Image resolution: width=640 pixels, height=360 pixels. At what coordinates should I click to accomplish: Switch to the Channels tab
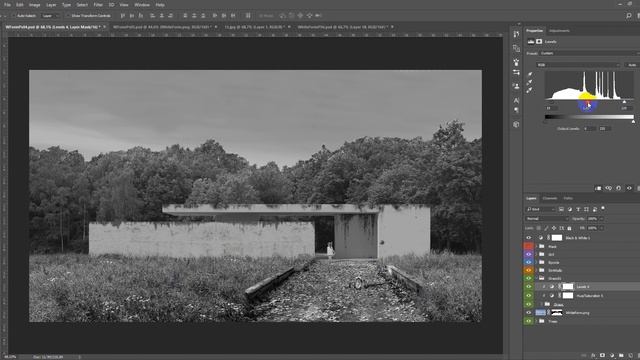[x=550, y=198]
